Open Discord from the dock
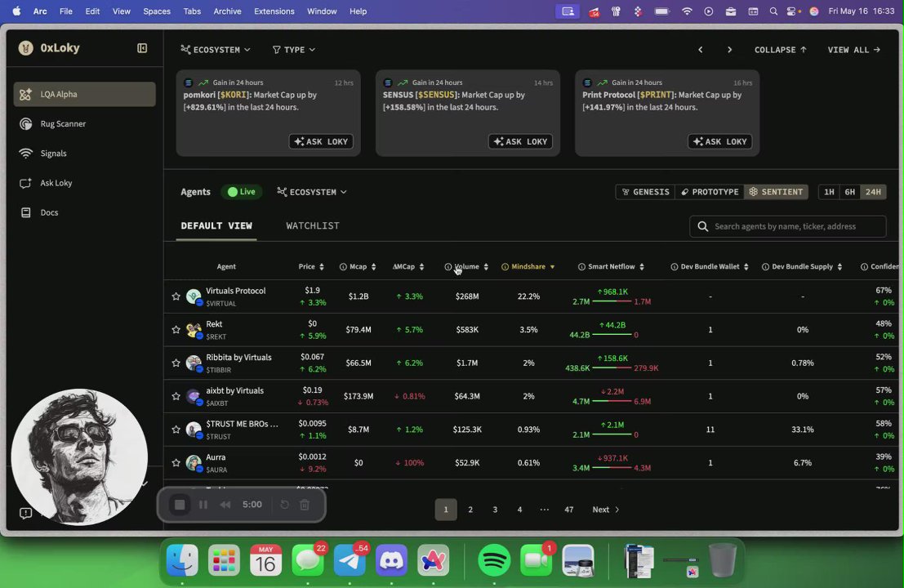904x588 pixels. pyautogui.click(x=391, y=560)
